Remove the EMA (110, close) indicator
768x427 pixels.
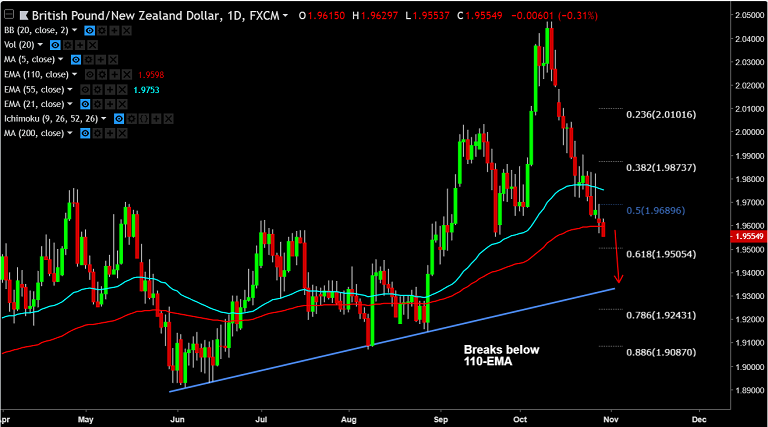tap(127, 74)
